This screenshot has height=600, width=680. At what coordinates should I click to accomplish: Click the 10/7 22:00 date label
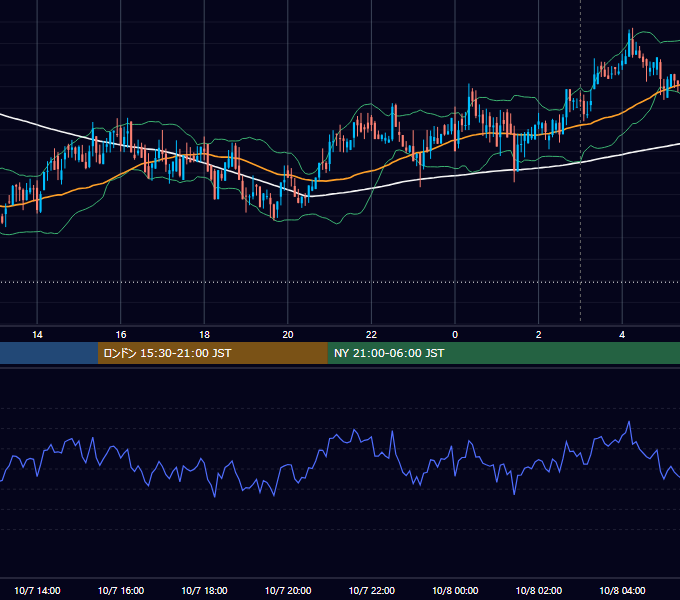click(372, 590)
